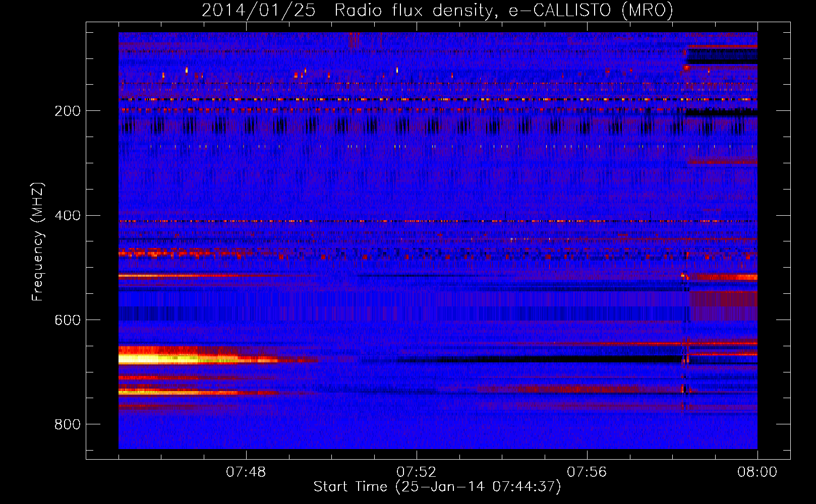Click the 07:52 time tick label

tap(417, 472)
